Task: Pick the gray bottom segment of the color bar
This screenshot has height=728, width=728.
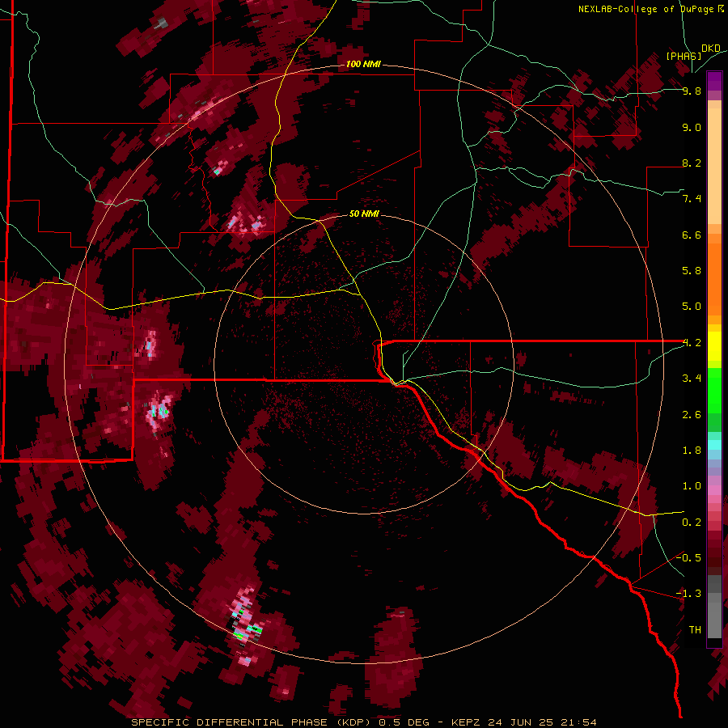Action: 714,616
